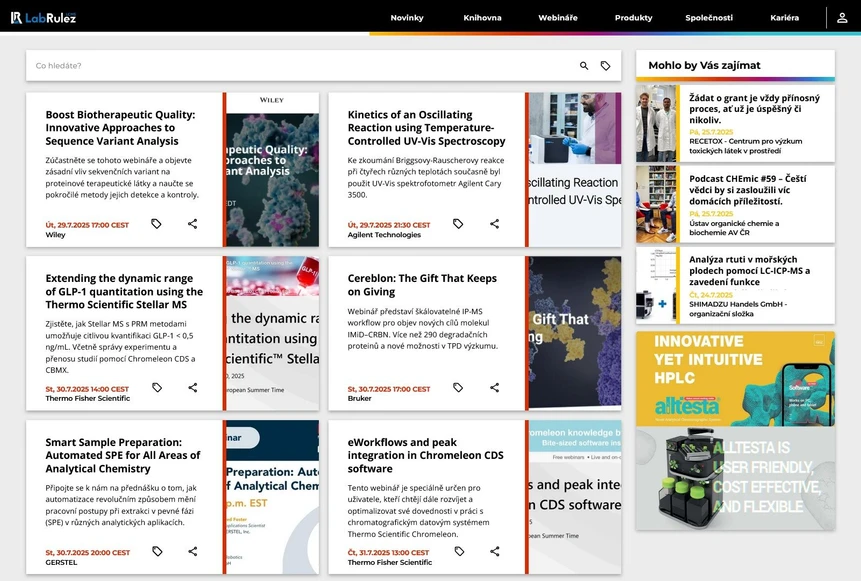The image size is (861, 581).
Task: Open the Kariéra menu item
Action: pos(785,18)
